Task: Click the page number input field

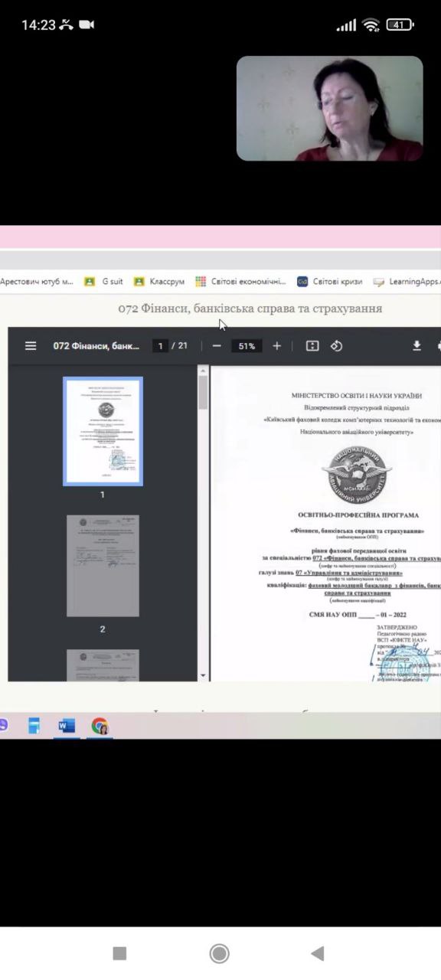Action: click(160, 346)
